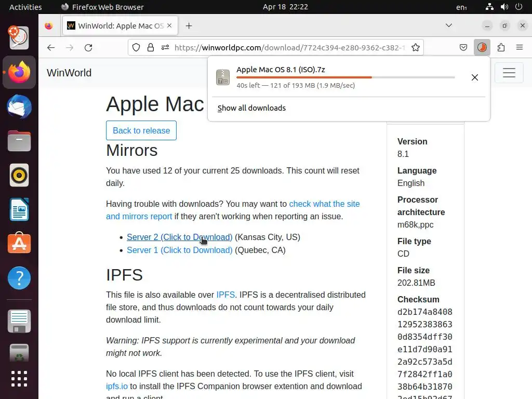Click the Back to release button
This screenshot has height=399, width=532.
[x=141, y=130]
